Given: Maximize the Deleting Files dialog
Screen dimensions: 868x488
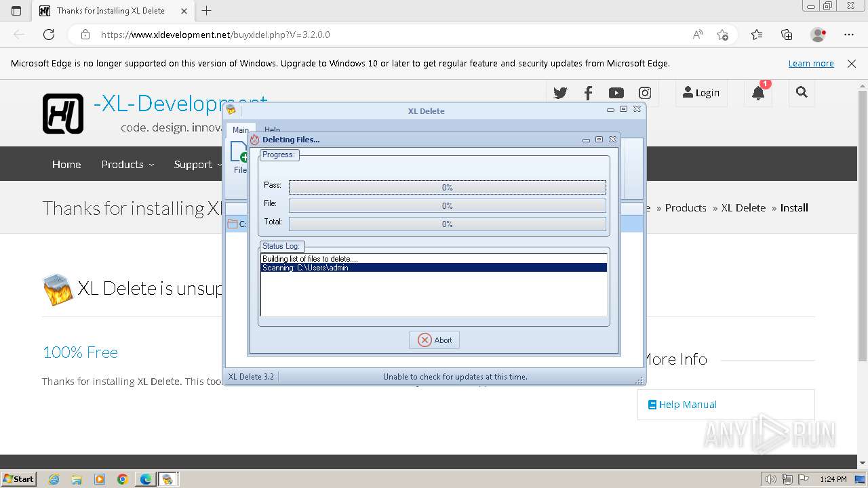Looking at the screenshot, I should (599, 139).
